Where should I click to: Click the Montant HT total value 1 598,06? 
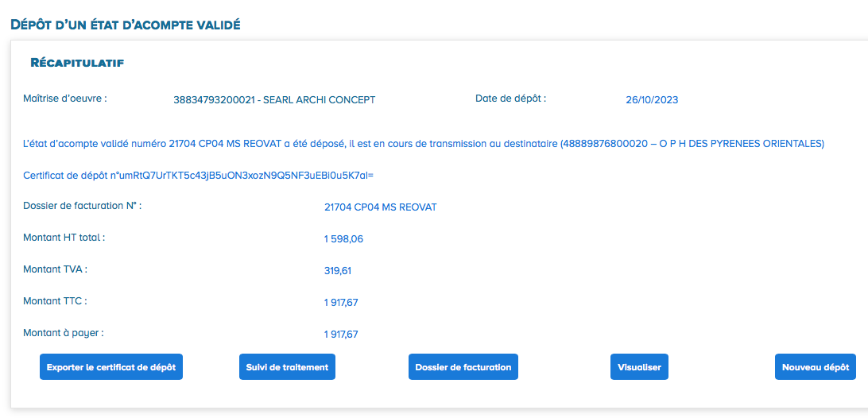(x=343, y=239)
